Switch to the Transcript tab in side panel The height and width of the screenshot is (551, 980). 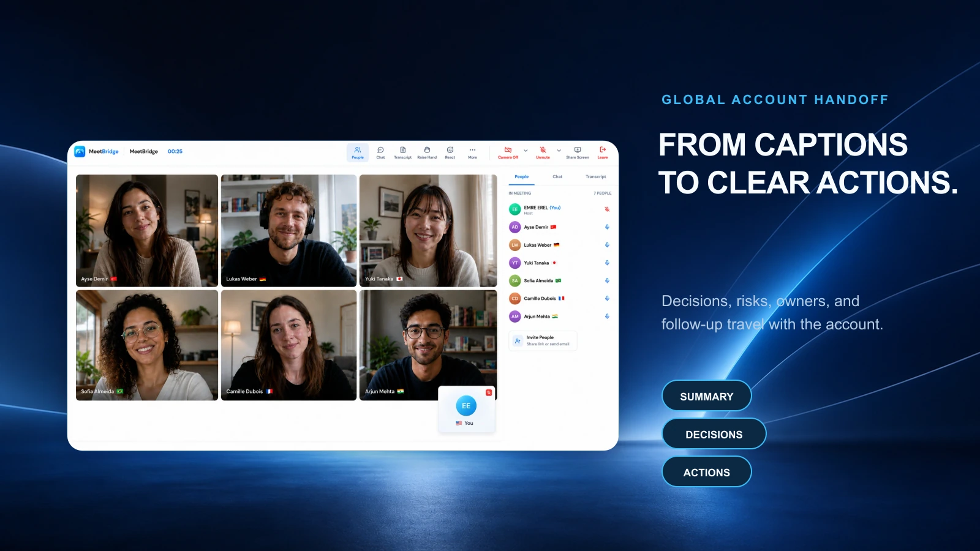pyautogui.click(x=595, y=177)
